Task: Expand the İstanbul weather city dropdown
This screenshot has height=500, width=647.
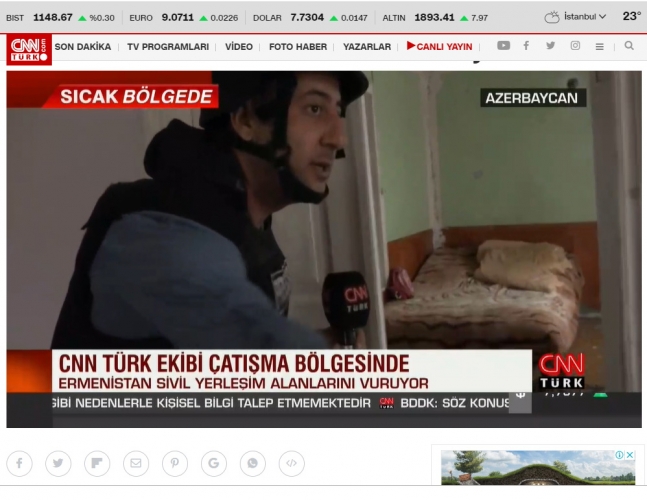Action: click(585, 17)
